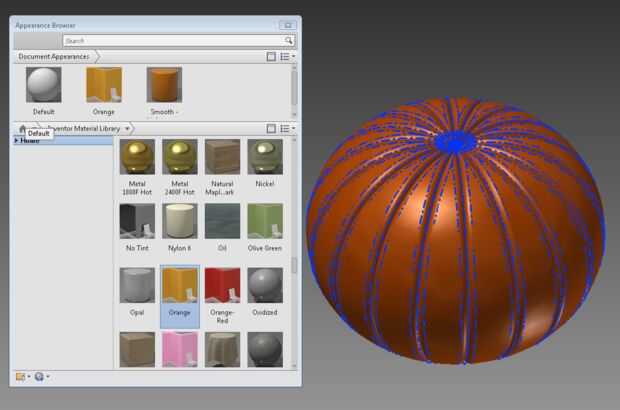Choose the Natural Maple appearance
This screenshot has height=410, width=620.
(222, 157)
